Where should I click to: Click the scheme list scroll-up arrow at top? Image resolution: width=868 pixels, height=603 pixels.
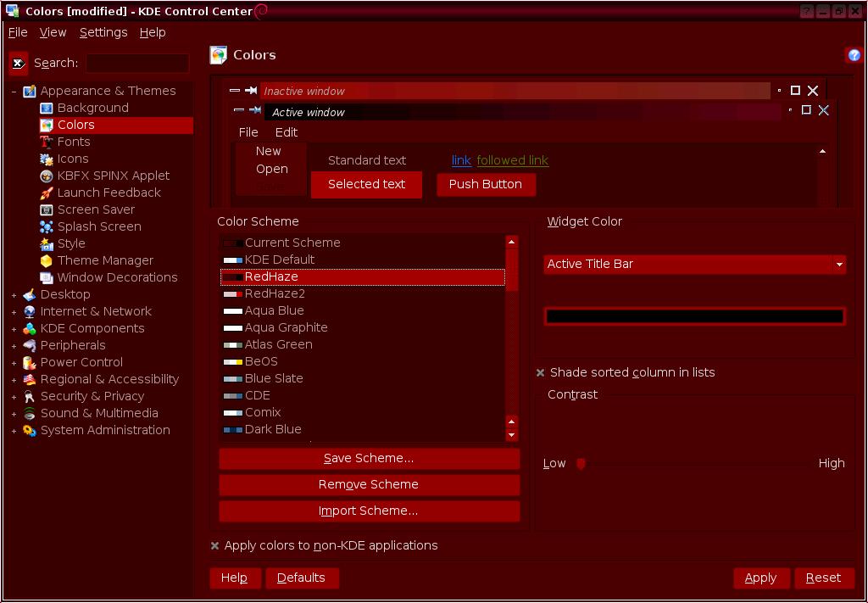[x=511, y=242]
